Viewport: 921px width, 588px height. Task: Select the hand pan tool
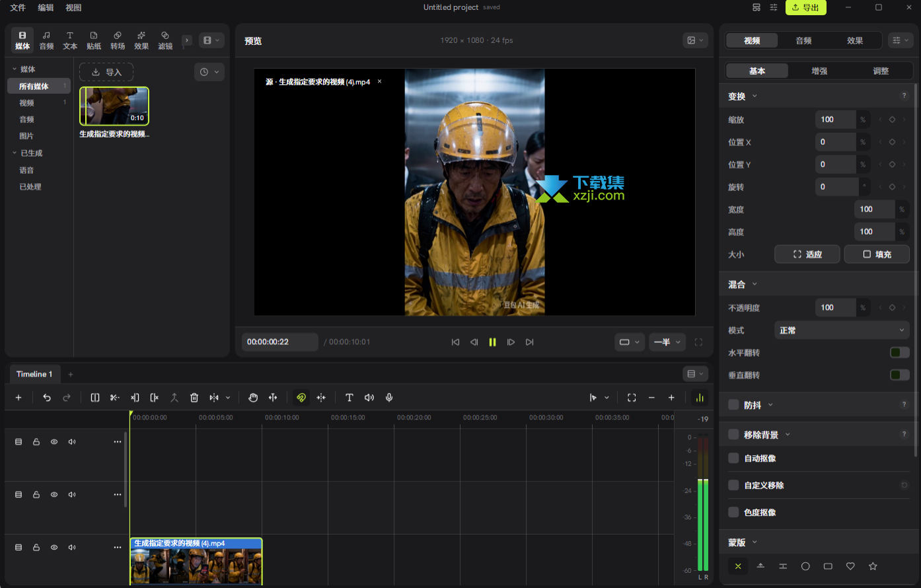click(x=253, y=398)
